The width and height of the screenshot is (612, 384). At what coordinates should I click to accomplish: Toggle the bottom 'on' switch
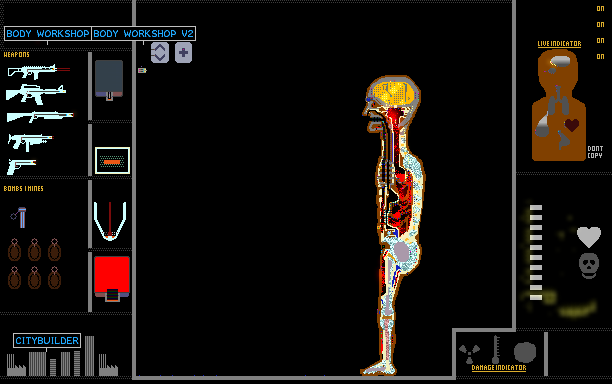[600, 57]
